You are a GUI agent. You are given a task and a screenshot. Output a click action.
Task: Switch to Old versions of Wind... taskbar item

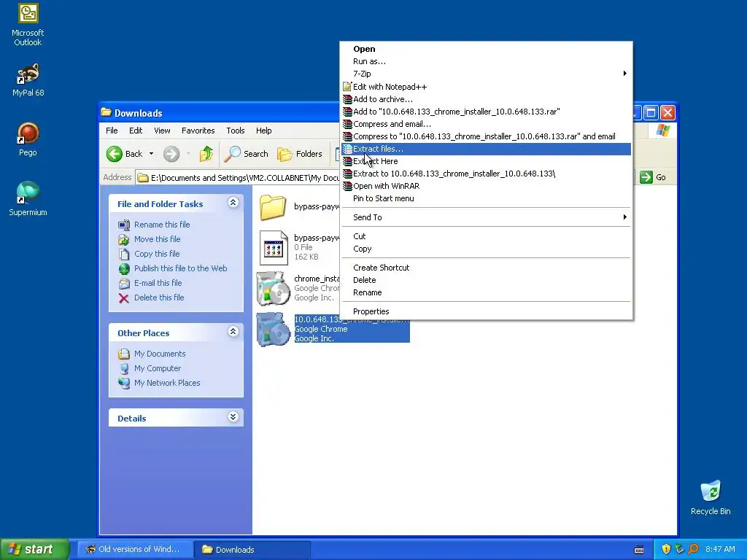(136, 549)
